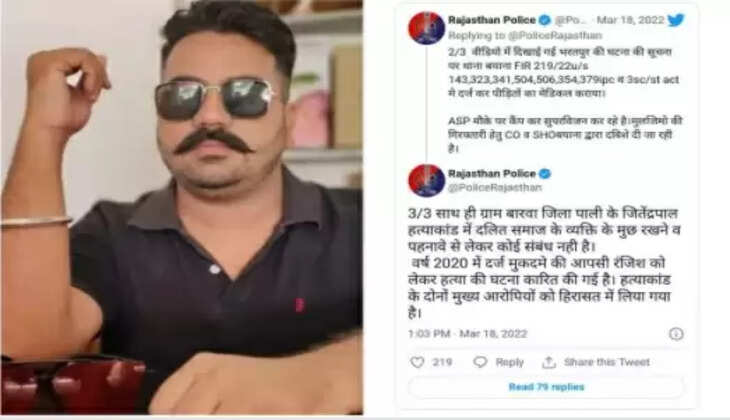Click the first Rajasthan Police account name
The height and width of the screenshot is (420, 730).
tap(492, 20)
